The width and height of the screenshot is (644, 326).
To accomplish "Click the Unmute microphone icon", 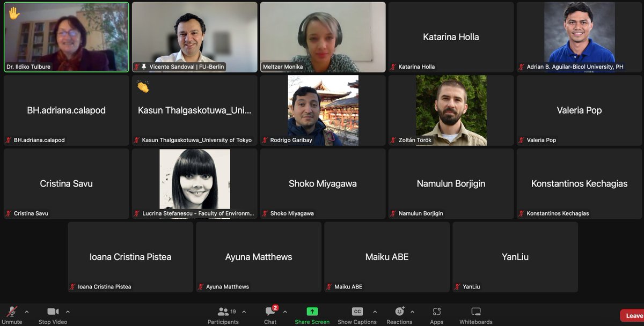I will tap(11, 312).
